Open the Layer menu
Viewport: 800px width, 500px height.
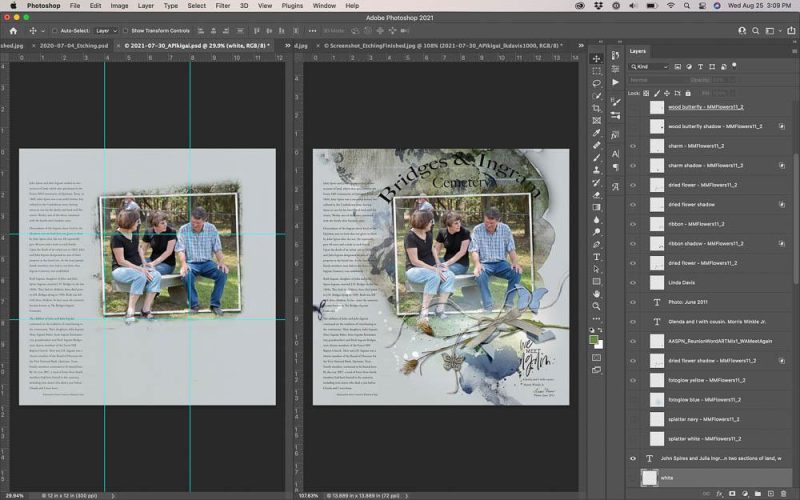coord(145,6)
